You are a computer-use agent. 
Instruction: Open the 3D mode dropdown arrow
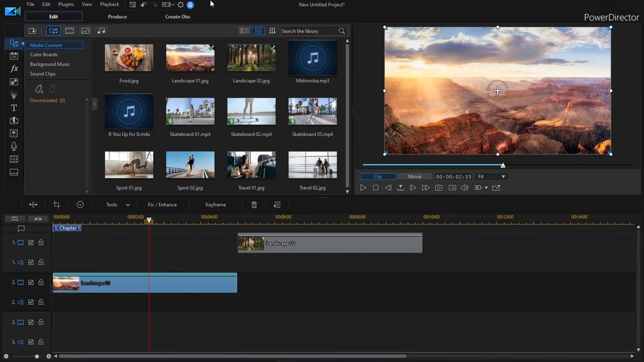click(486, 188)
